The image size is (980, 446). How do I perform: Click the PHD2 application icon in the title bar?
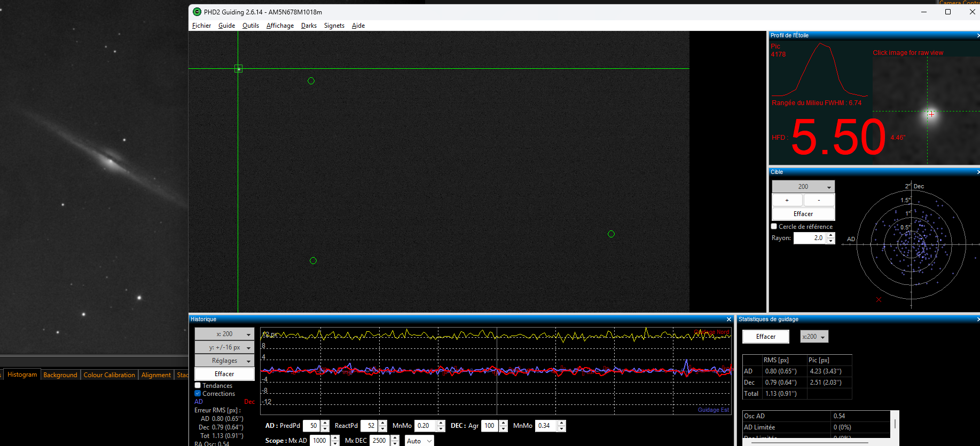[197, 12]
